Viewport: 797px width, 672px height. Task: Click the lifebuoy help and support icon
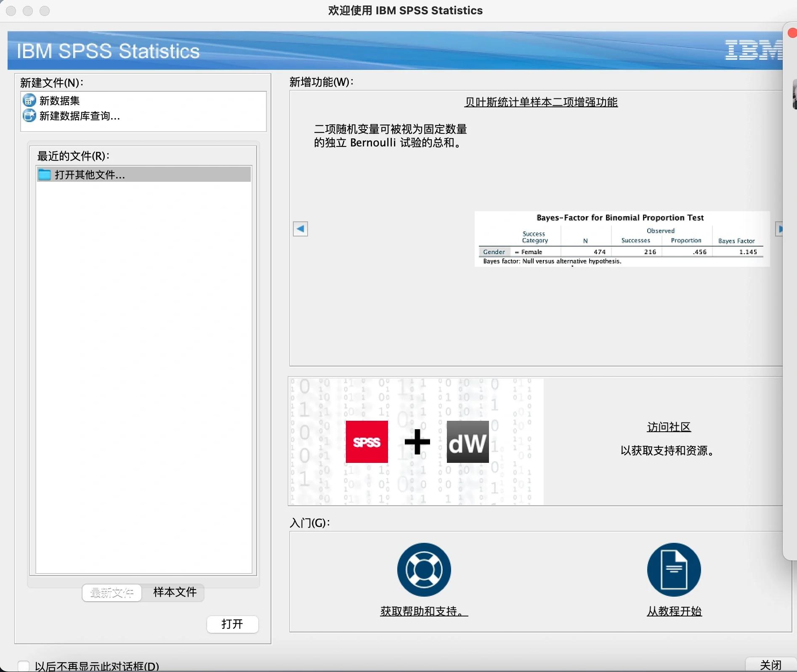(x=424, y=569)
